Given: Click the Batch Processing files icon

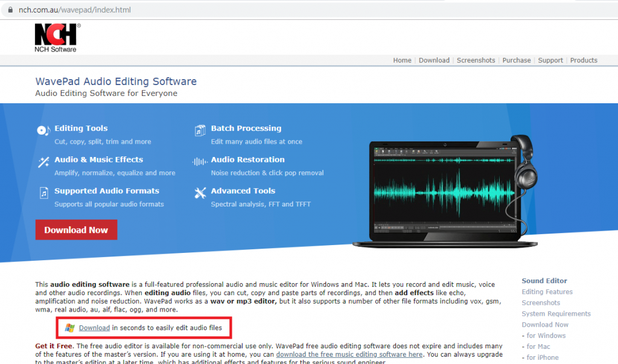Looking at the screenshot, I should point(200,130).
